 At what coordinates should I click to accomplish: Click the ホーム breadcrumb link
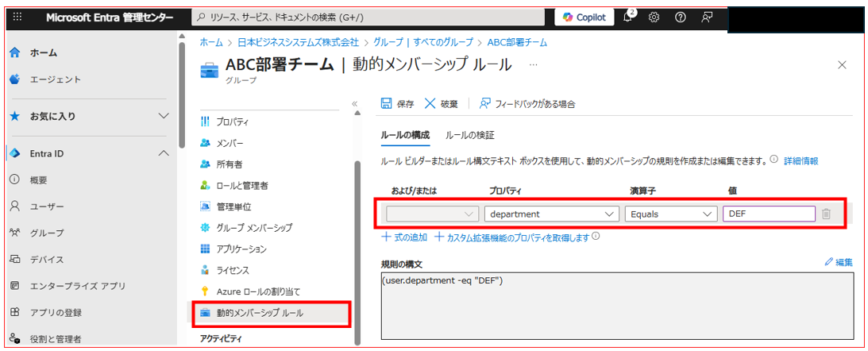tap(211, 42)
